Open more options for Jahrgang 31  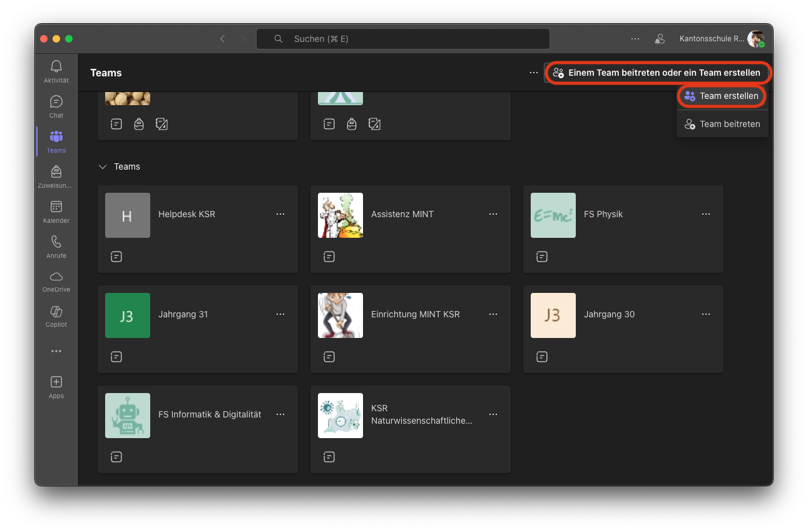pyautogui.click(x=280, y=314)
